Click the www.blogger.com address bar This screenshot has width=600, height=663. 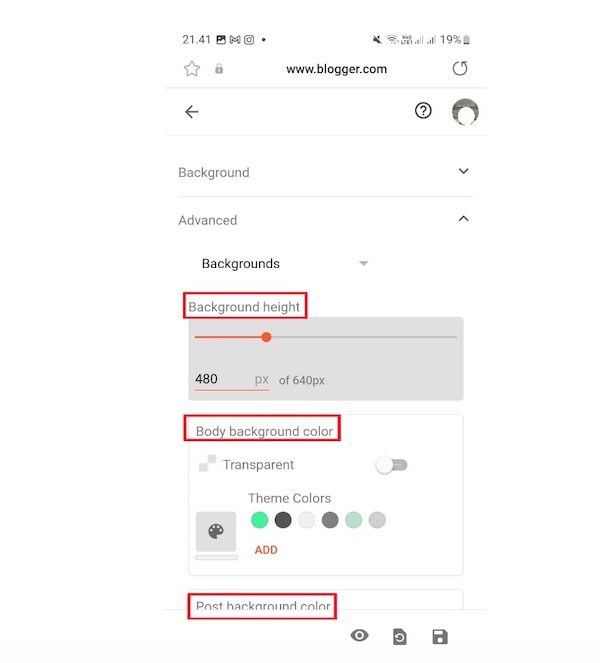[336, 69]
